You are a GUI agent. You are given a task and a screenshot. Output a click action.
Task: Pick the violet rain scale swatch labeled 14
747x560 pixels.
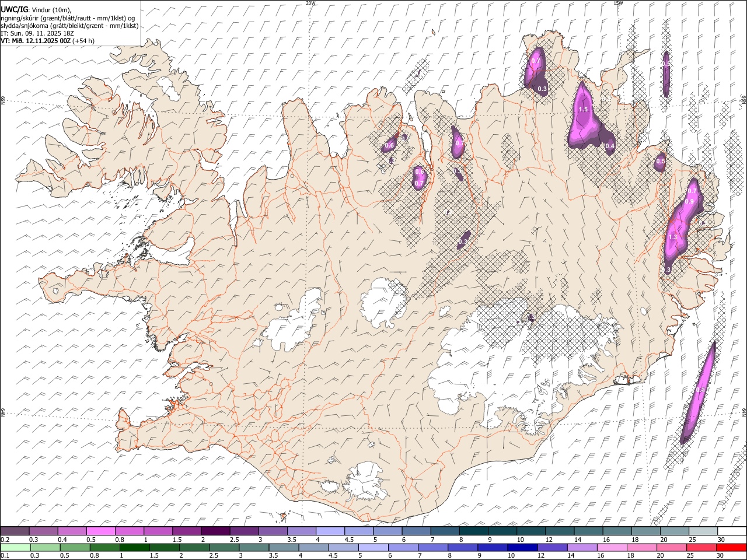(x=581, y=548)
